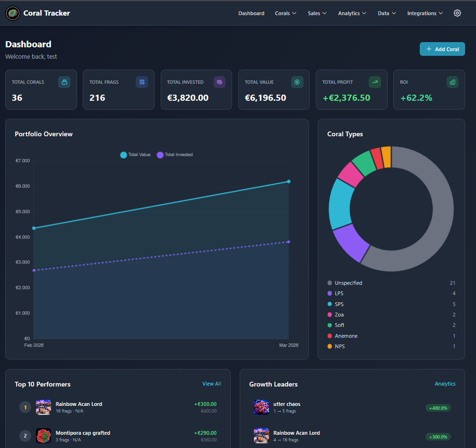Click the Coral Tracker logo icon

12,13
